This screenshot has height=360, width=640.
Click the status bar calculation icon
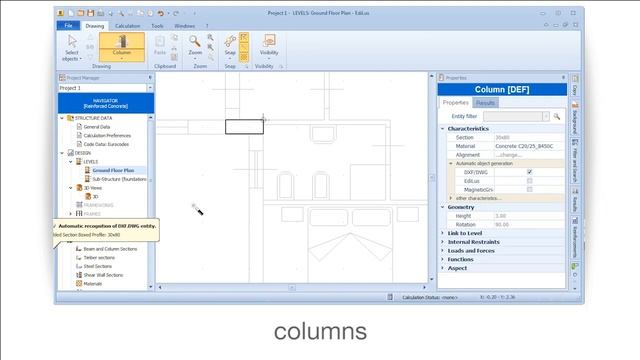coord(390,297)
